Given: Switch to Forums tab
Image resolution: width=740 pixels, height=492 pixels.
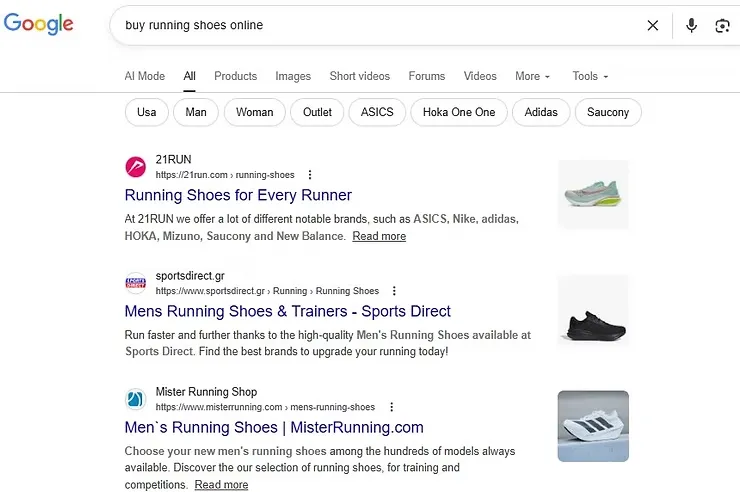Looking at the screenshot, I should tap(427, 76).
